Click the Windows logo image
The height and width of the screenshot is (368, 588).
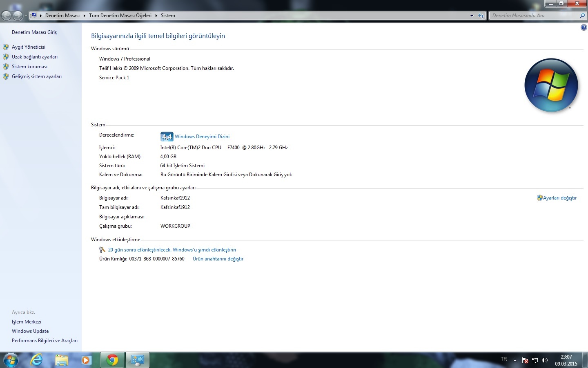pyautogui.click(x=551, y=85)
